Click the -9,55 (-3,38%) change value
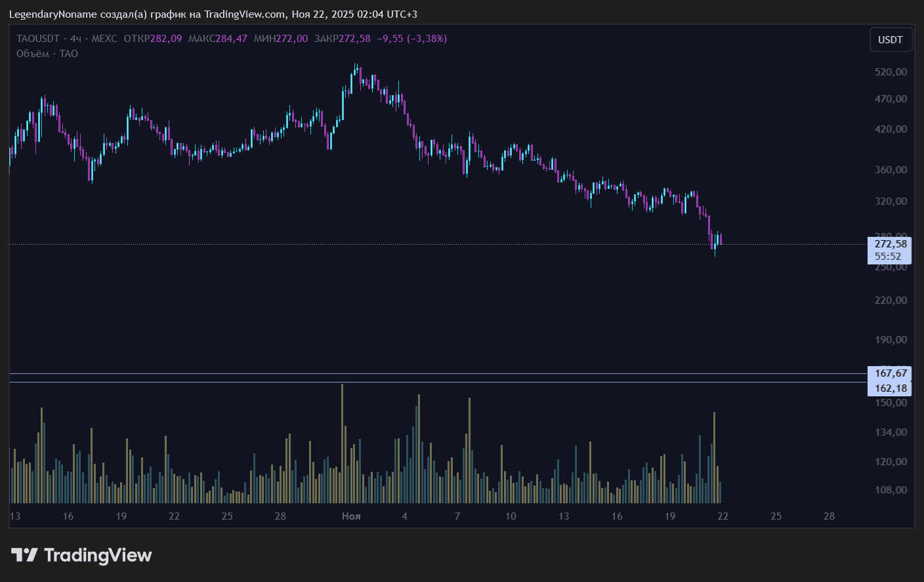Viewport: 924px width, 582px height. tap(411, 39)
